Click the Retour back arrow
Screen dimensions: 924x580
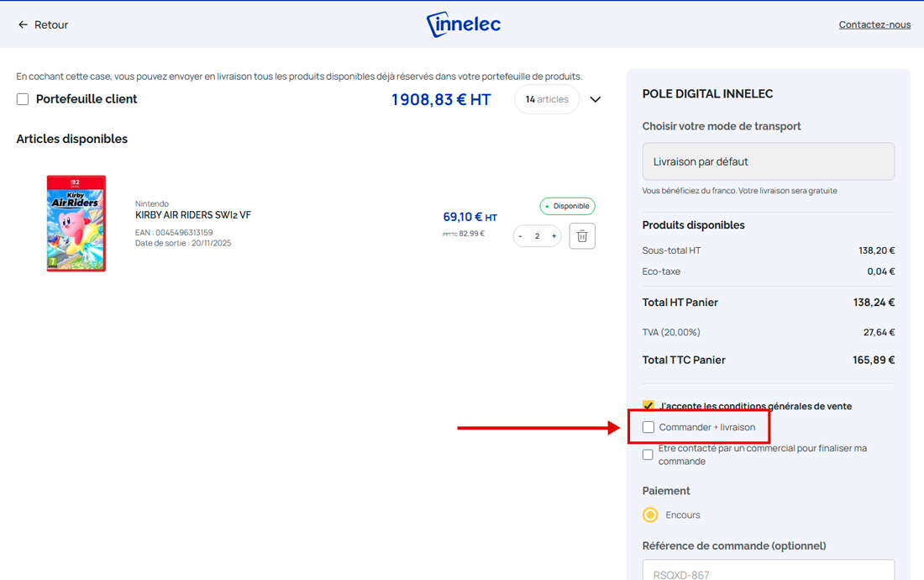(x=24, y=25)
